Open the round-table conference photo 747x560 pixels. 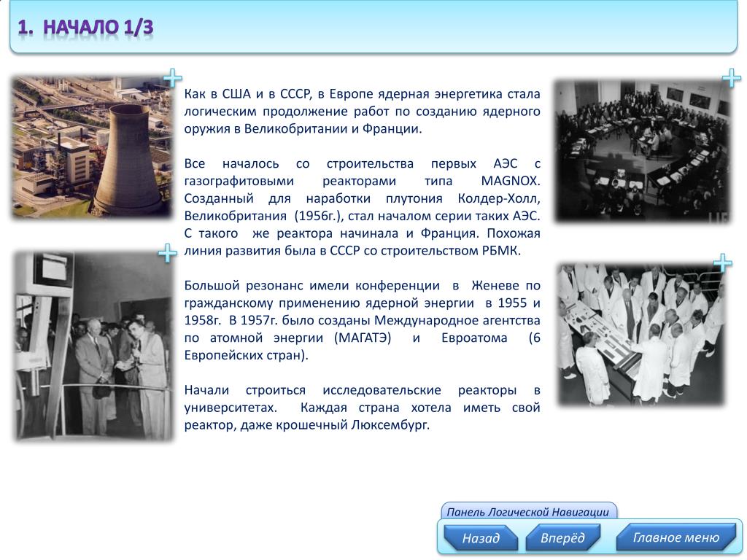pos(642,150)
